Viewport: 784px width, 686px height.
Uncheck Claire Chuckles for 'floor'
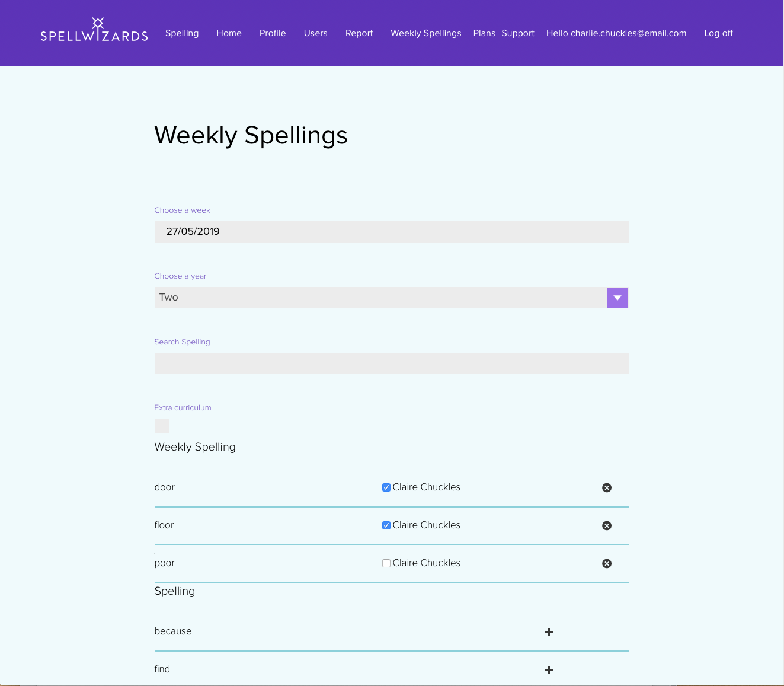click(x=386, y=525)
